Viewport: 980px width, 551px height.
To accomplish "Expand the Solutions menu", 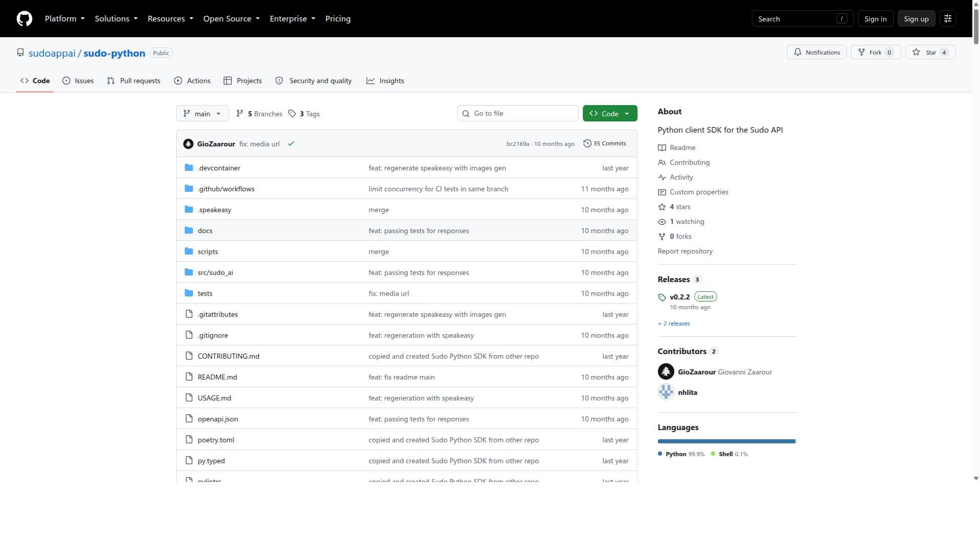I will (x=116, y=19).
